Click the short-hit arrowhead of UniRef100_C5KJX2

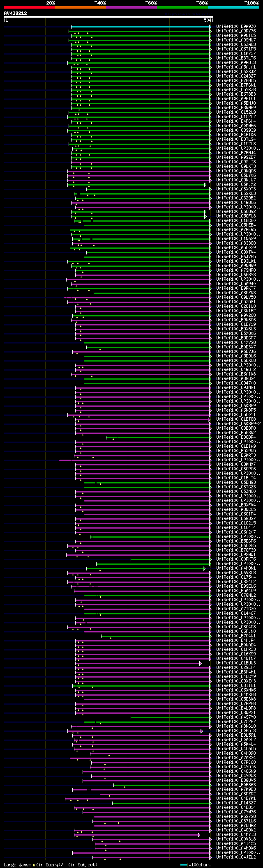click(x=205, y=185)
